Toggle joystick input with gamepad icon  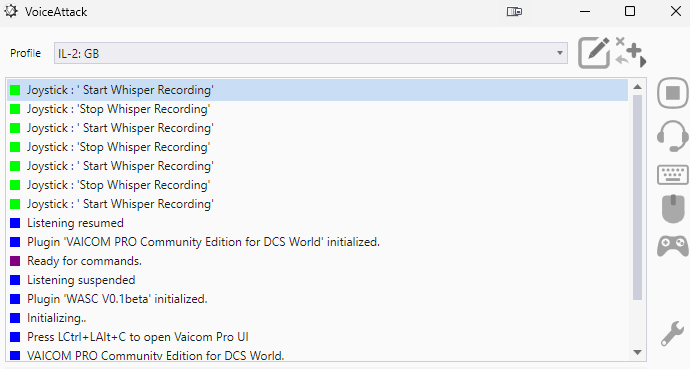(673, 246)
